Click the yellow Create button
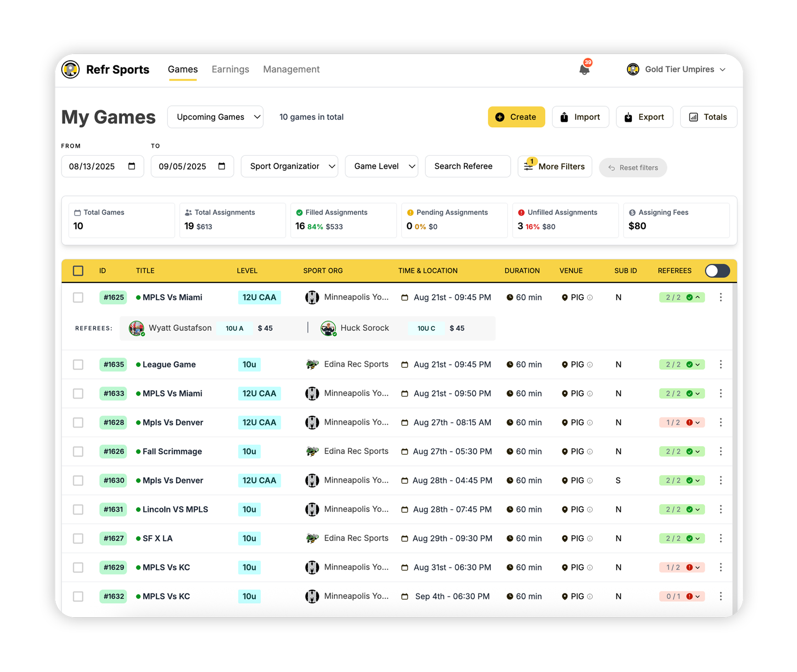The width and height of the screenshot is (797, 672). pyautogui.click(x=516, y=117)
